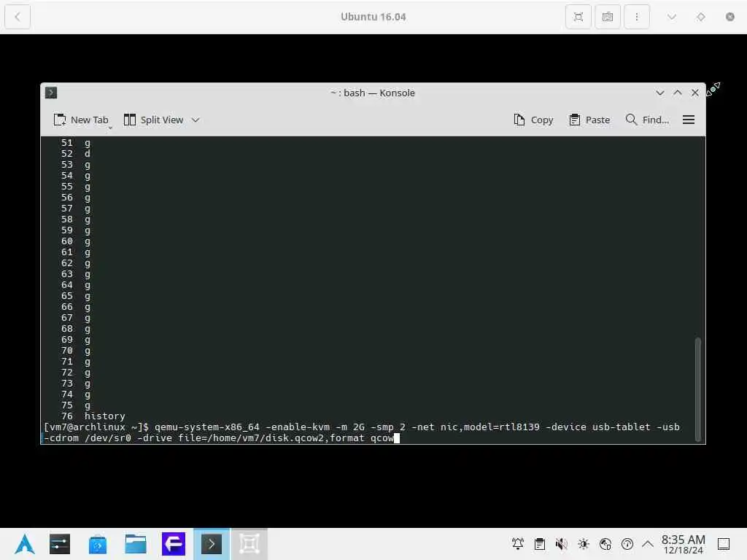Open the Discover software store icon in the taskbar
This screenshot has width=747, height=560.
(x=98, y=544)
